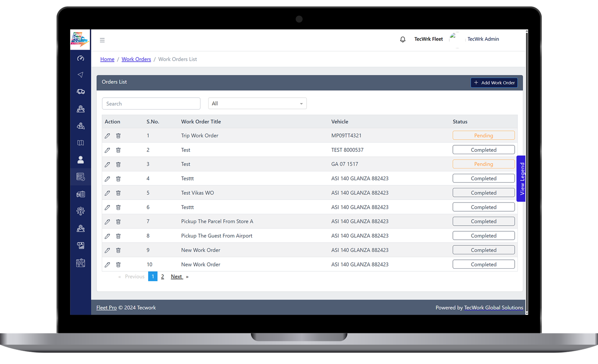Click the Fleet Pro footer link
The width and height of the screenshot is (598, 364).
click(106, 308)
